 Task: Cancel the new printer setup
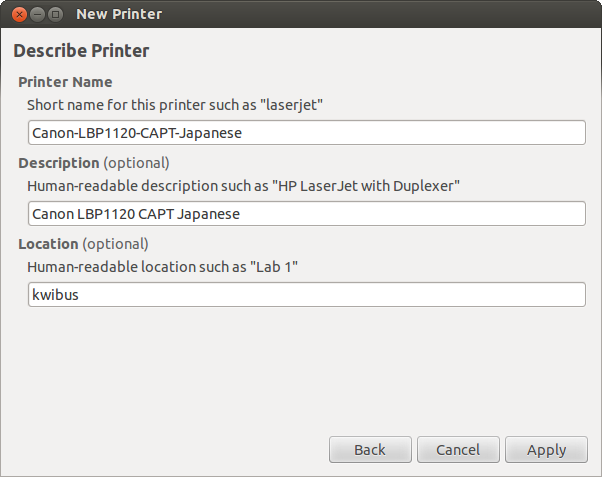point(458,449)
